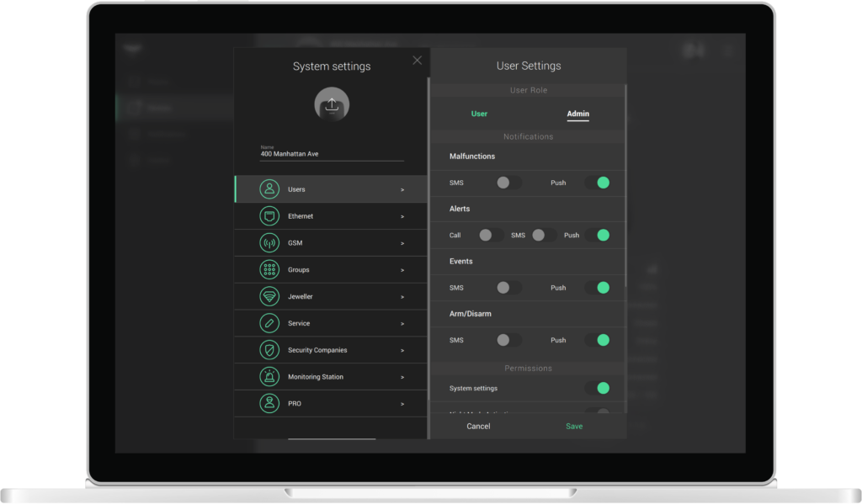Click the GSM antenna icon
Image resolution: width=862 pixels, height=504 pixels.
[269, 243]
